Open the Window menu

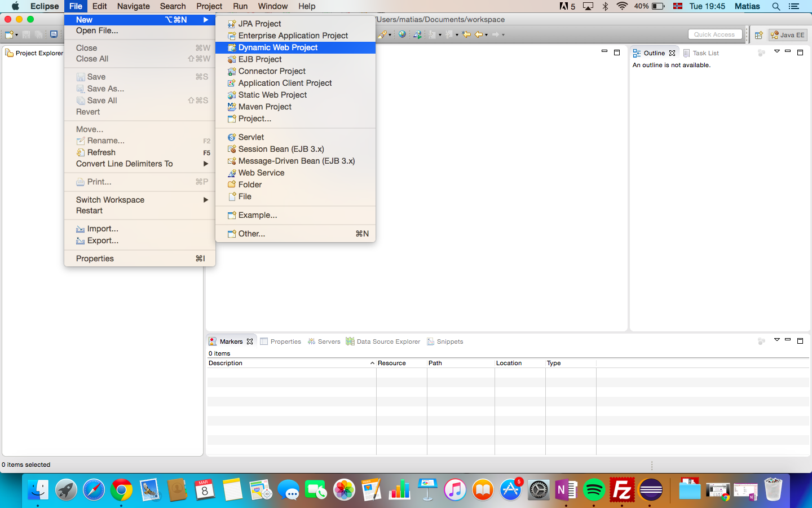273,6
